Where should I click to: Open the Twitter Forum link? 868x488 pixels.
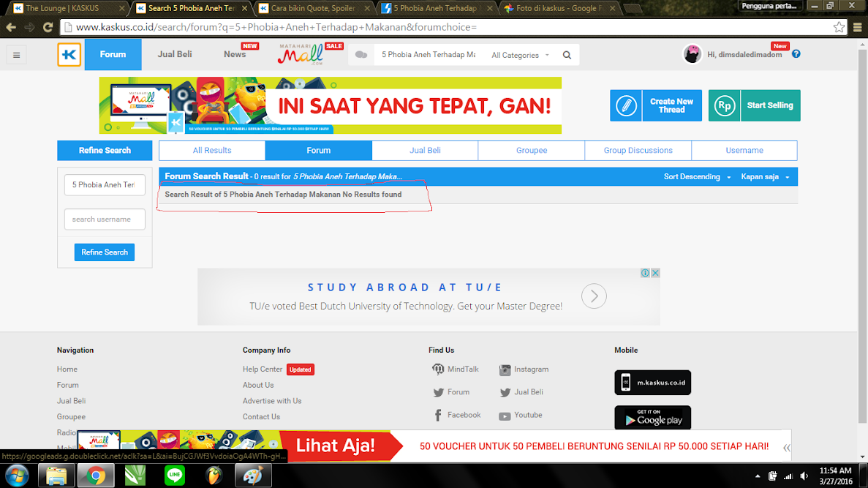451,392
